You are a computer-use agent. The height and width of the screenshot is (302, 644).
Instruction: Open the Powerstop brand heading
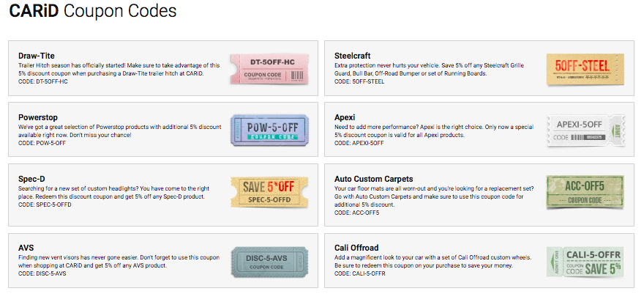pos(38,117)
